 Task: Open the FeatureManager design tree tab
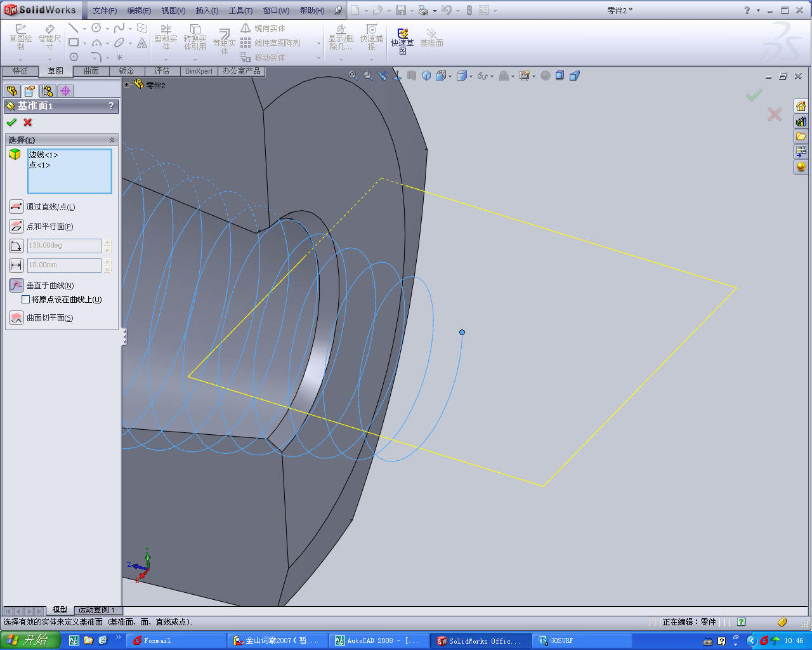click(x=11, y=91)
